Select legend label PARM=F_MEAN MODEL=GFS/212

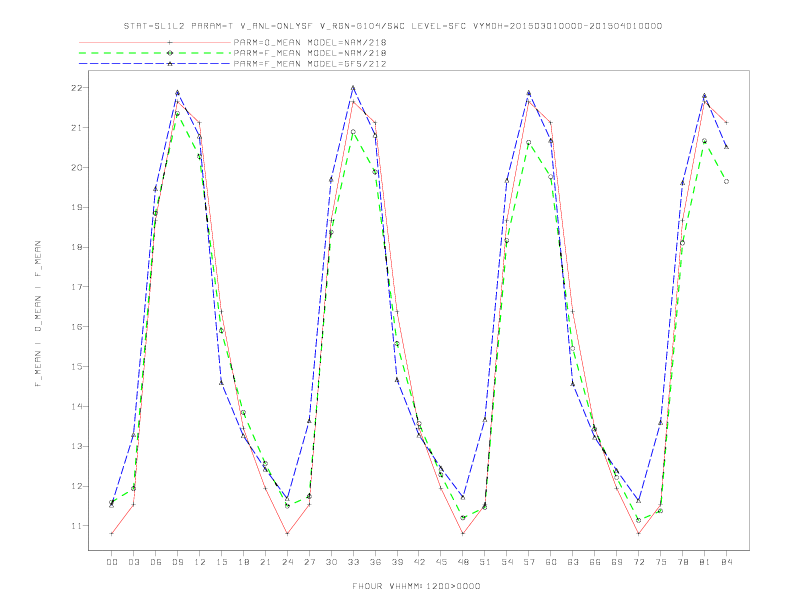[310, 64]
